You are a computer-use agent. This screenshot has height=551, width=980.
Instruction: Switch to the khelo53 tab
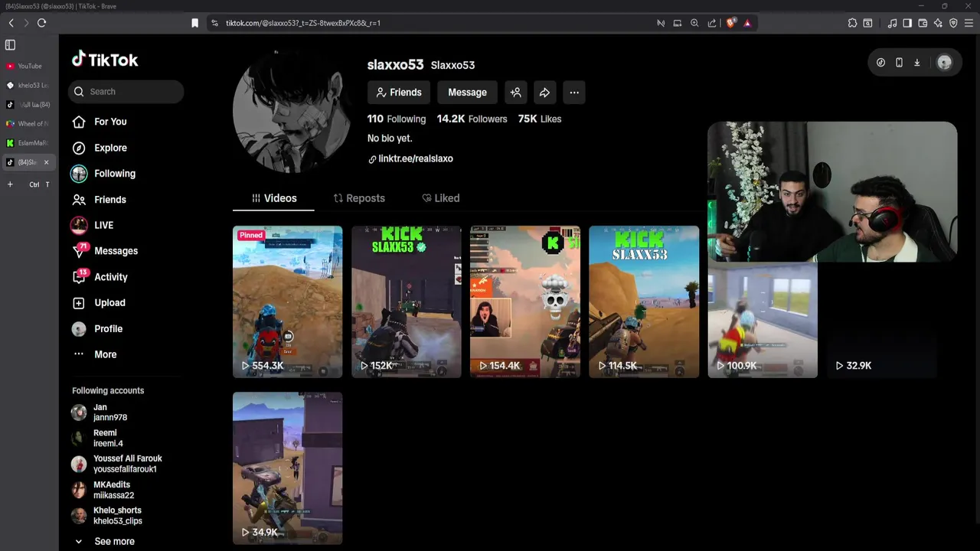[28, 85]
